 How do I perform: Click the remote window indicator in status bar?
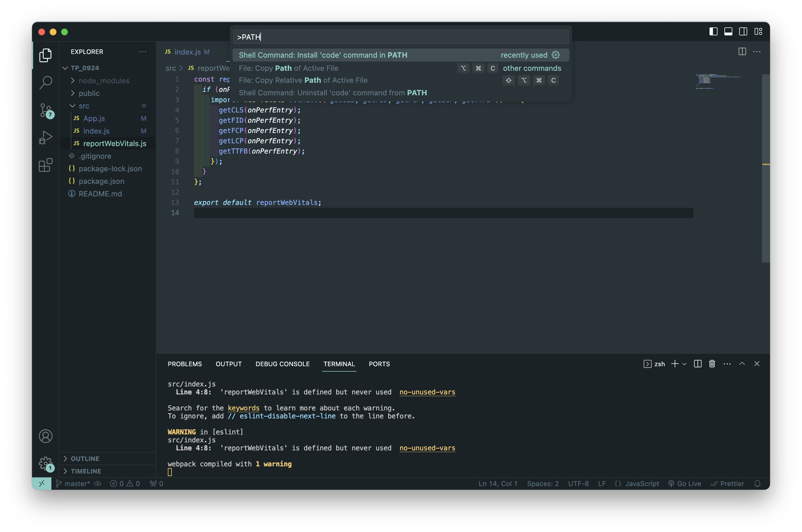click(42, 483)
